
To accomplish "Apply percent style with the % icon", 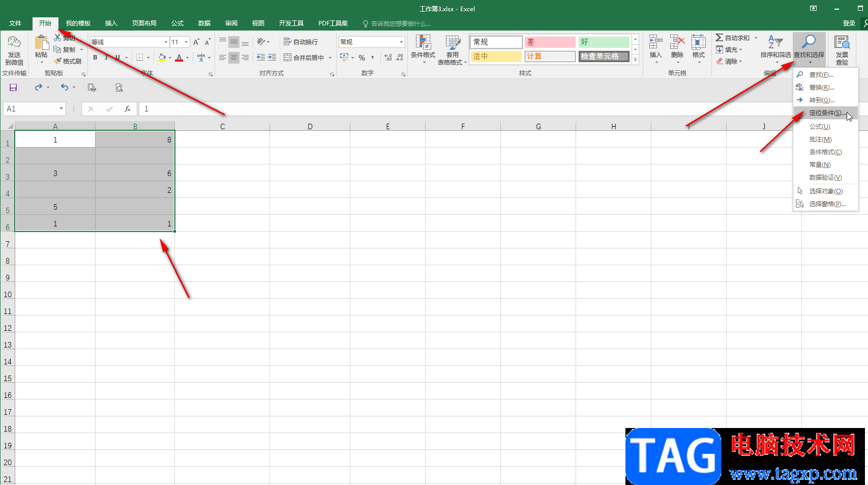I will click(362, 58).
